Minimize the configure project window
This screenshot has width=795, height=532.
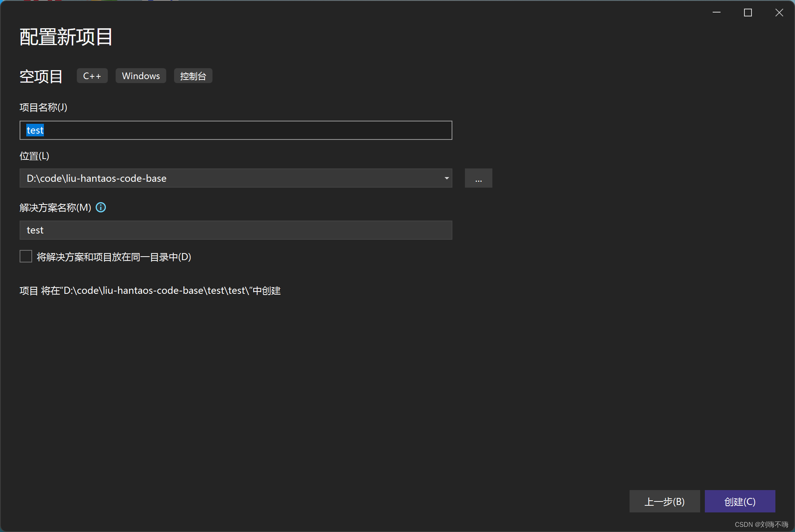(716, 13)
